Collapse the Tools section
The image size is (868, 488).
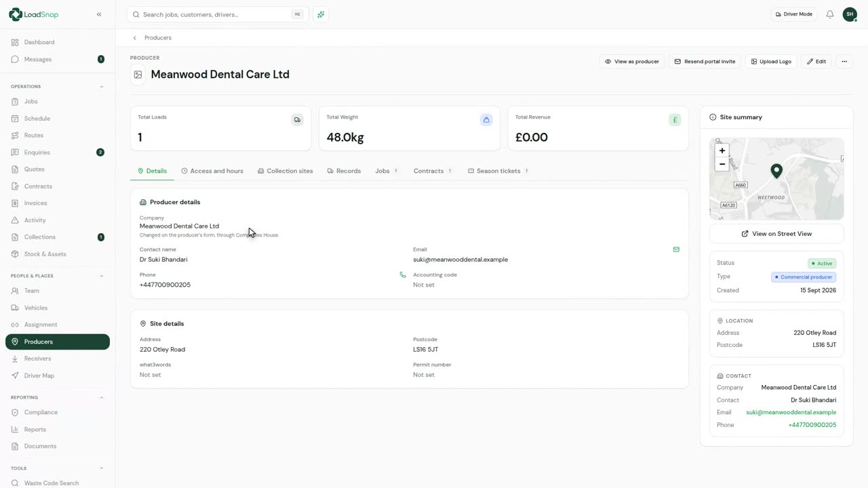click(x=102, y=468)
